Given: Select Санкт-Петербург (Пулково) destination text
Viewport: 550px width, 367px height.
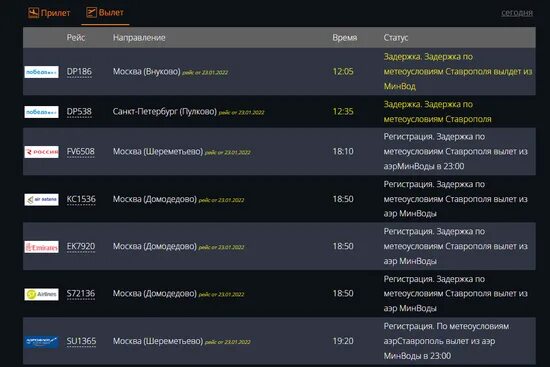Looking at the screenshot, I should click(165, 112).
